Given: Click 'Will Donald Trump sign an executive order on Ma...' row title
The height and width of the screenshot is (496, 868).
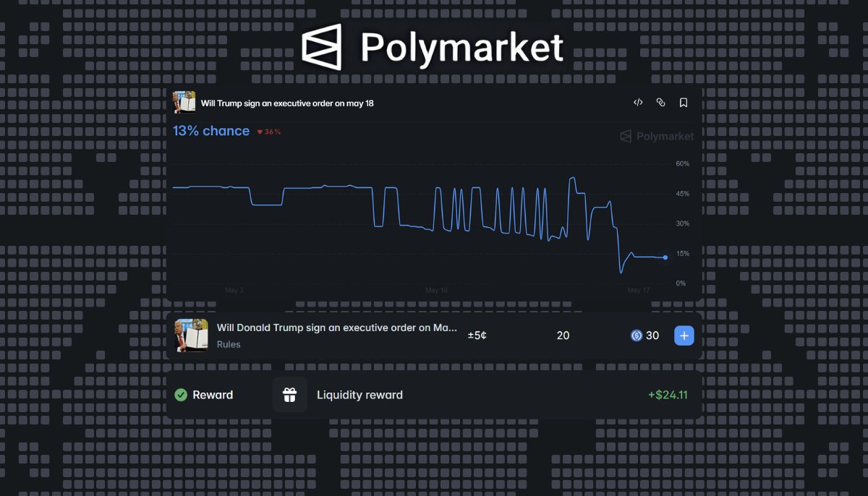Looking at the screenshot, I should pos(337,328).
